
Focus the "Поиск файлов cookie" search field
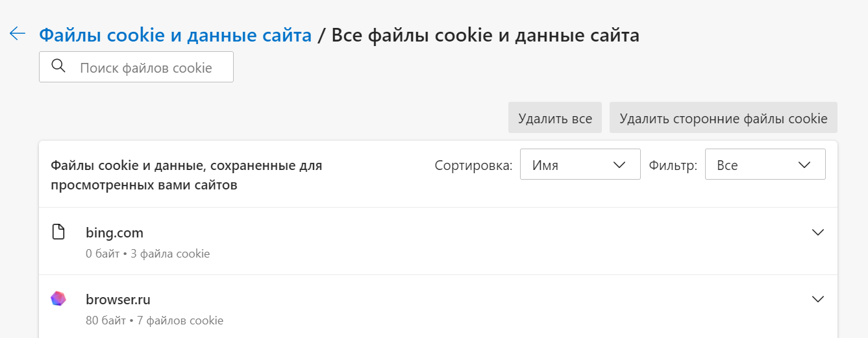click(146, 67)
